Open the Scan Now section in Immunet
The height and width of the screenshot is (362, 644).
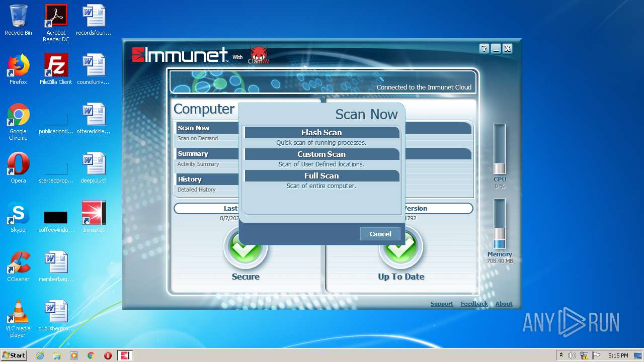pos(207,128)
